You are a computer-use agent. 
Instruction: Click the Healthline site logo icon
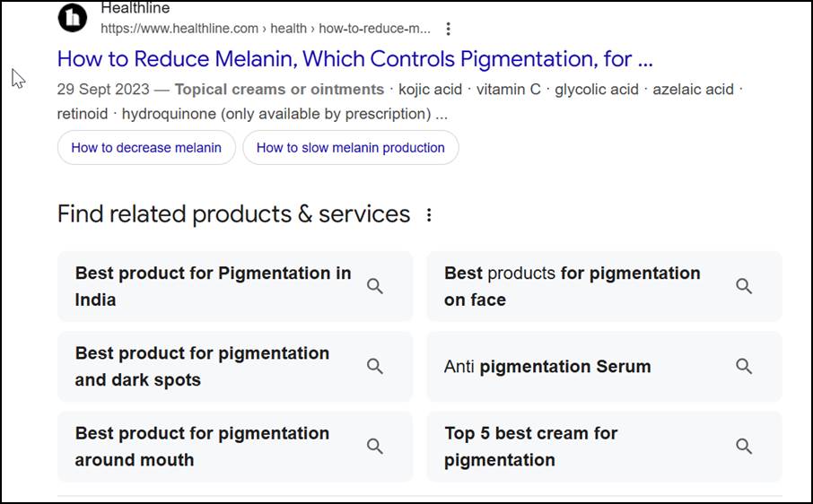point(73,17)
